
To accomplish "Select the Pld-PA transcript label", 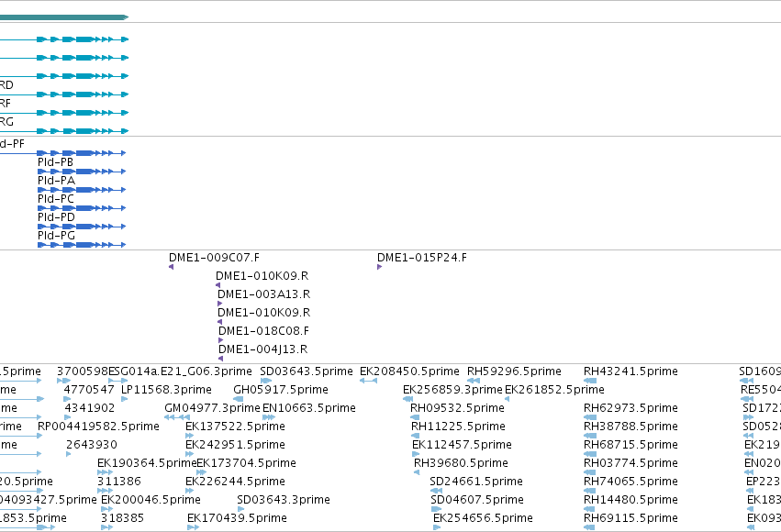I will click(x=56, y=181).
